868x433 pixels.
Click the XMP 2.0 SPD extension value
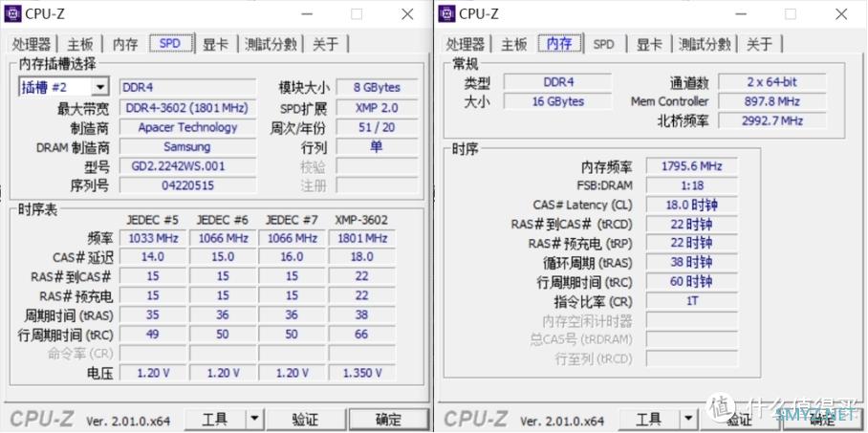[x=377, y=108]
